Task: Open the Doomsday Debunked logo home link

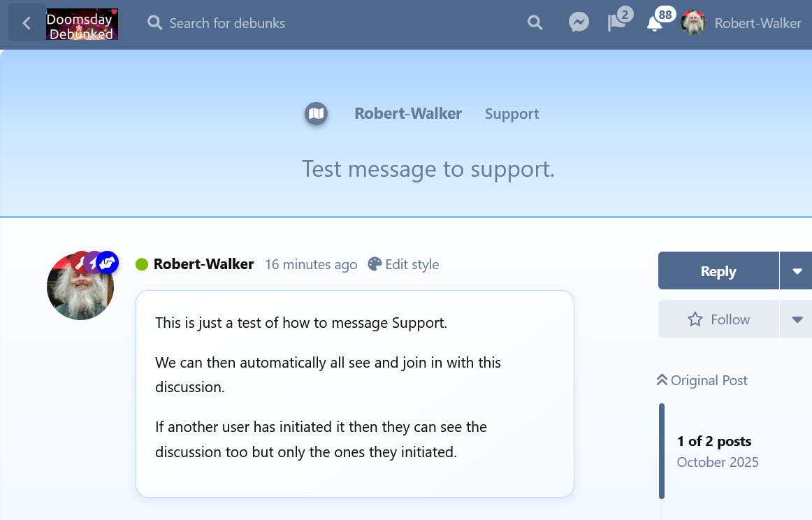Action: click(x=82, y=24)
